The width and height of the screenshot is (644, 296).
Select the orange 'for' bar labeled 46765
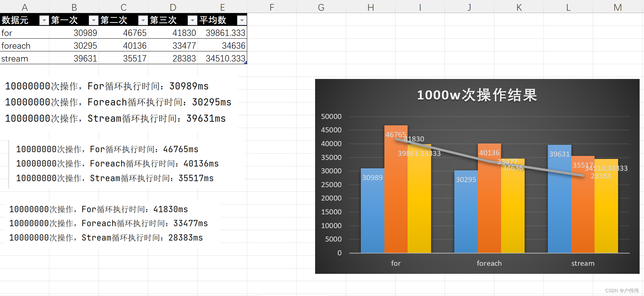396,189
